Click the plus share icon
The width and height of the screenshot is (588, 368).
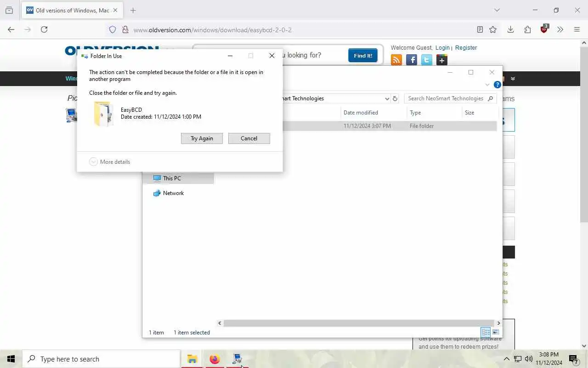point(442,60)
